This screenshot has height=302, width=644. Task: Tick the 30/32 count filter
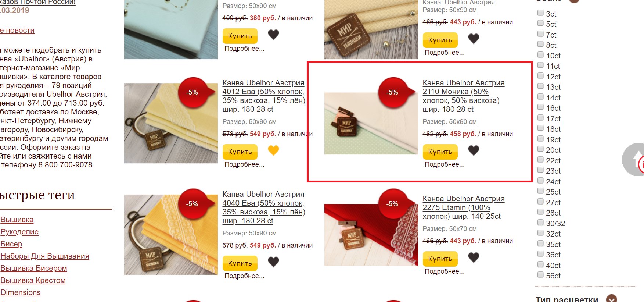click(540, 223)
